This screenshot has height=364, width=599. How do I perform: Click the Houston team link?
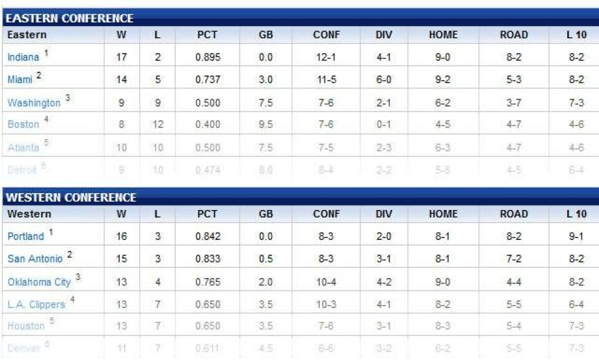point(26,326)
